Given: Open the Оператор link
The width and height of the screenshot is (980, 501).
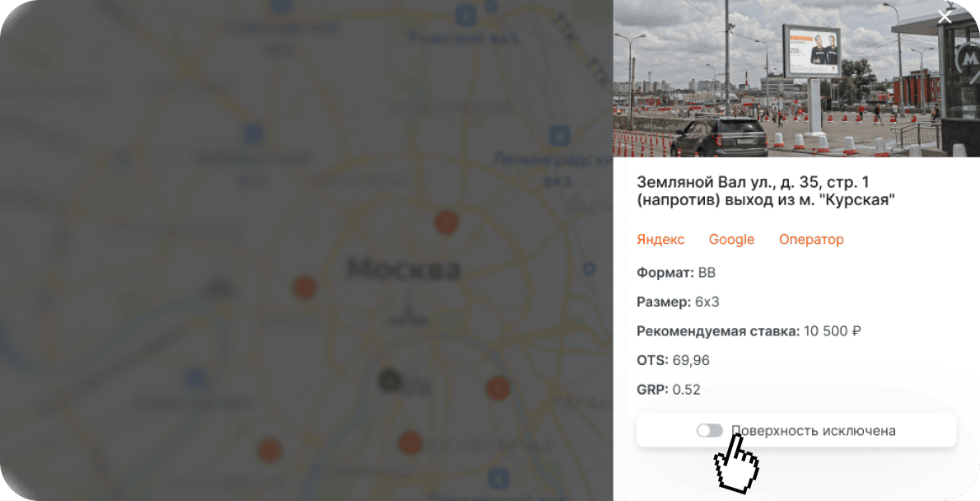Looking at the screenshot, I should [811, 240].
